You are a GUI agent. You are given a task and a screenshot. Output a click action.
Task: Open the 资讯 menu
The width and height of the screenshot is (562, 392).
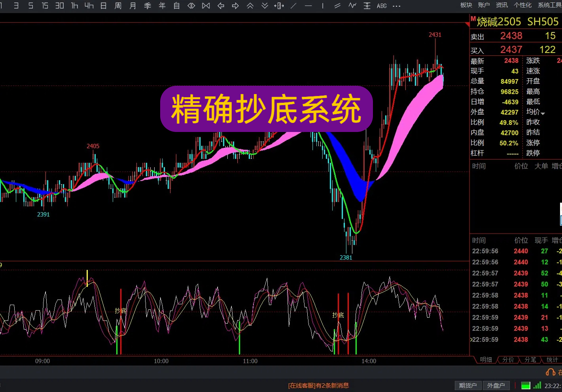coord(502,5)
